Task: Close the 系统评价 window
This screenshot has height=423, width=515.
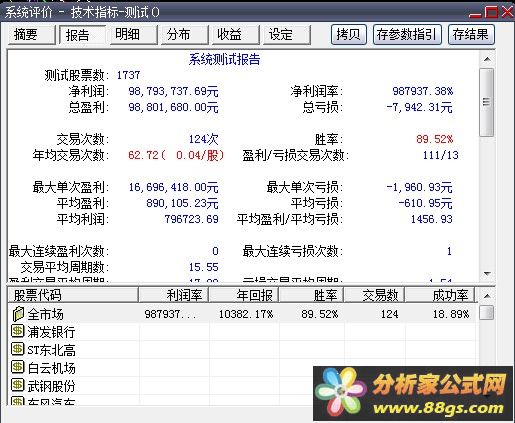Action: [x=507, y=13]
